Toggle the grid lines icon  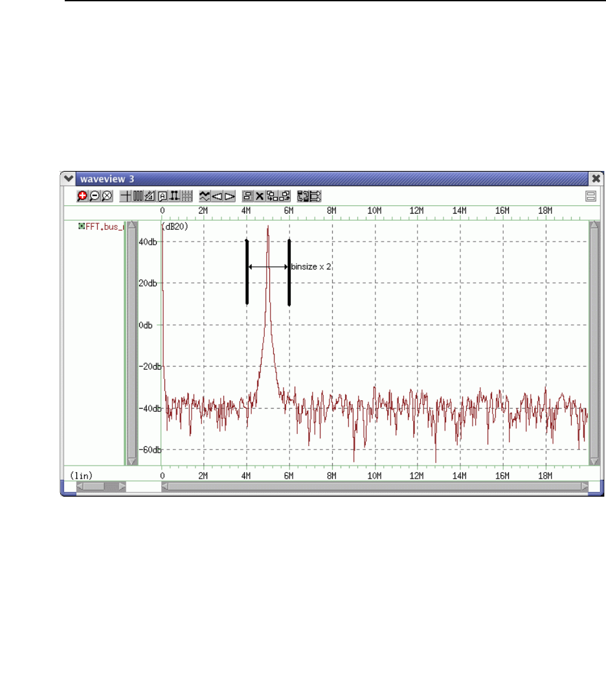point(186,196)
